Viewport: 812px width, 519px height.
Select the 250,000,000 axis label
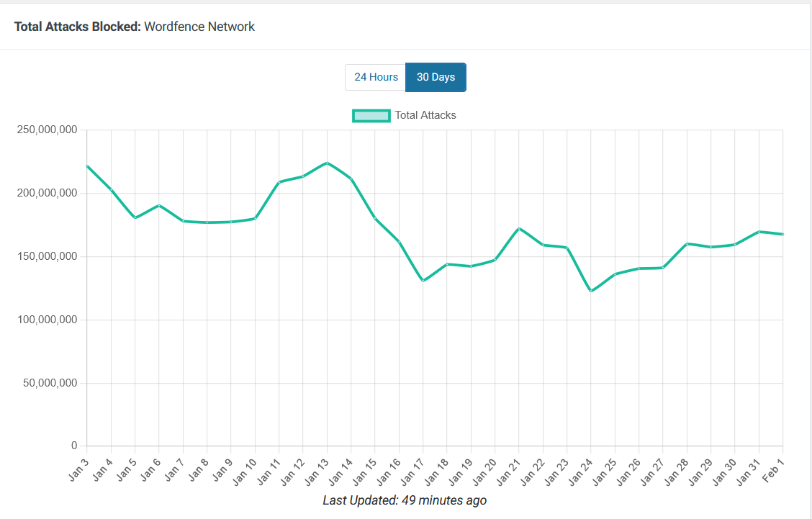point(46,130)
